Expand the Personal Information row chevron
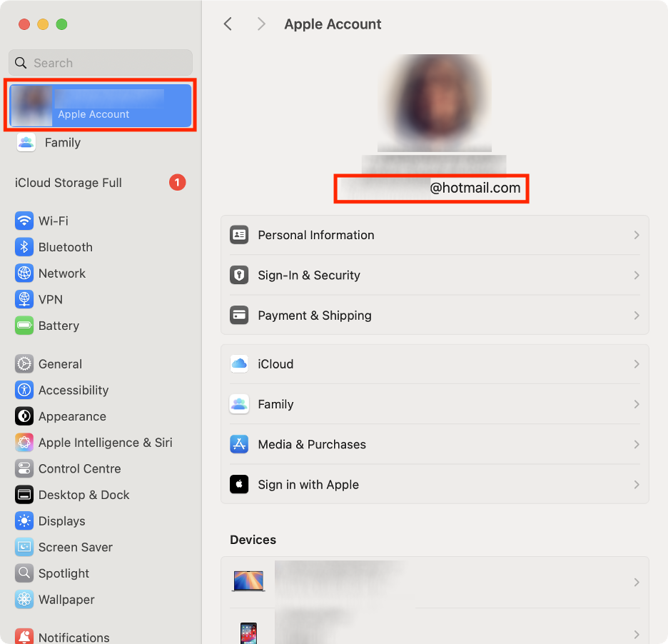This screenshot has width=668, height=644. [637, 235]
